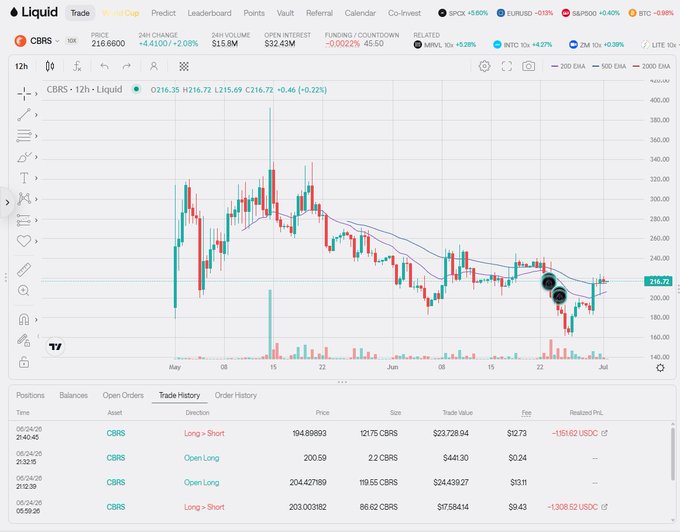
Task: Open the grid layout icon in toolbar
Action: point(184,66)
